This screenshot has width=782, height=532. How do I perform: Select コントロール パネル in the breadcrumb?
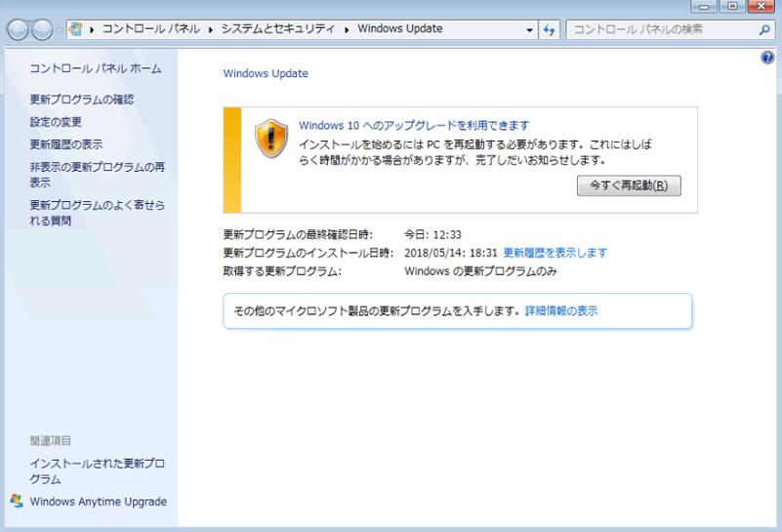[x=151, y=29]
